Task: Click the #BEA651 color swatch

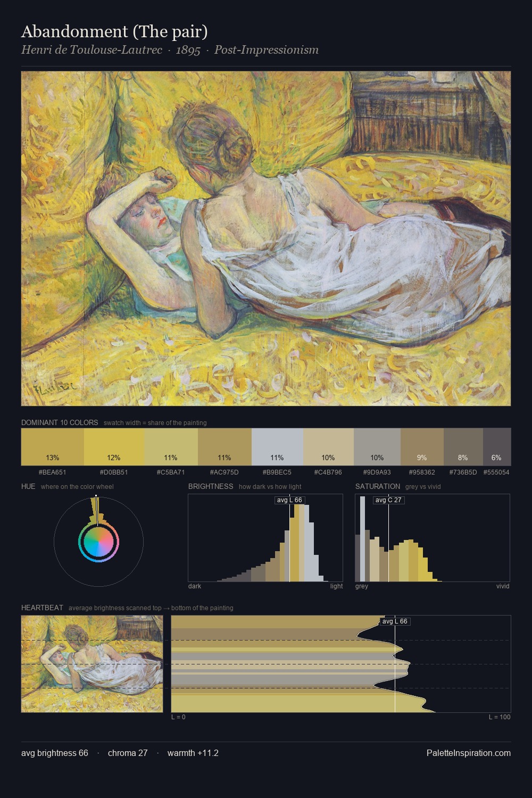Action: point(53,447)
